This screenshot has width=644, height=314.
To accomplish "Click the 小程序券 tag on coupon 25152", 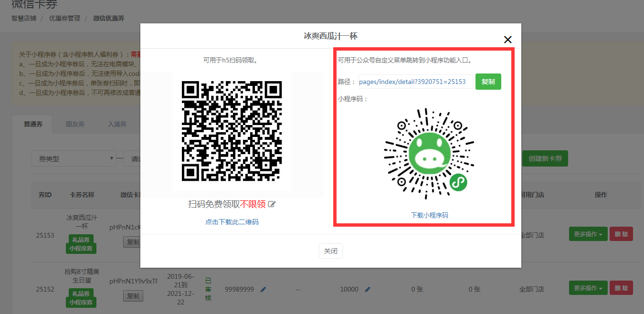I will pyautogui.click(x=81, y=302).
